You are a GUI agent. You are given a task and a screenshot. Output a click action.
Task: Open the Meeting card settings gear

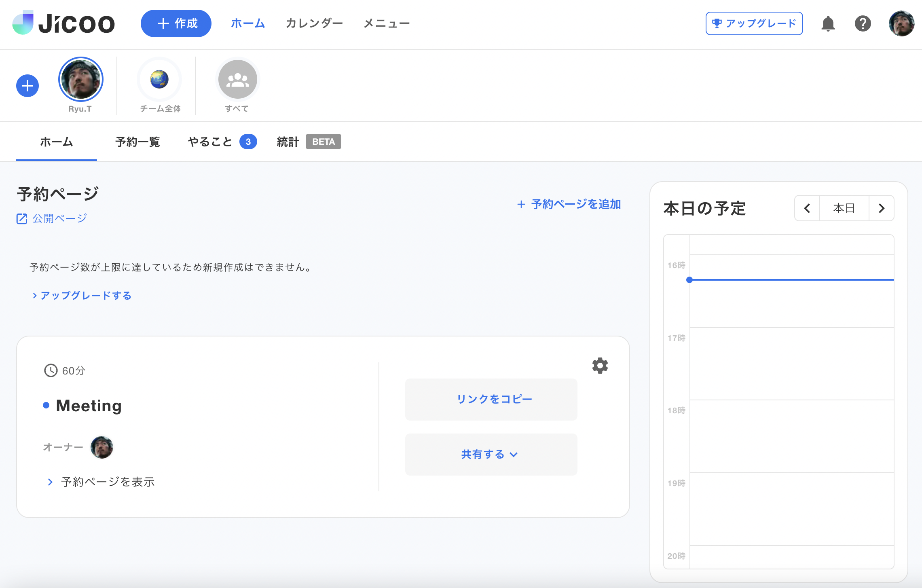(x=600, y=366)
